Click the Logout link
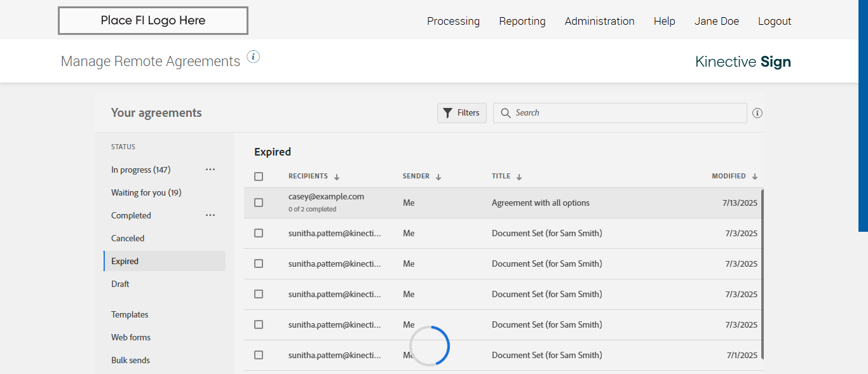 coord(775,21)
